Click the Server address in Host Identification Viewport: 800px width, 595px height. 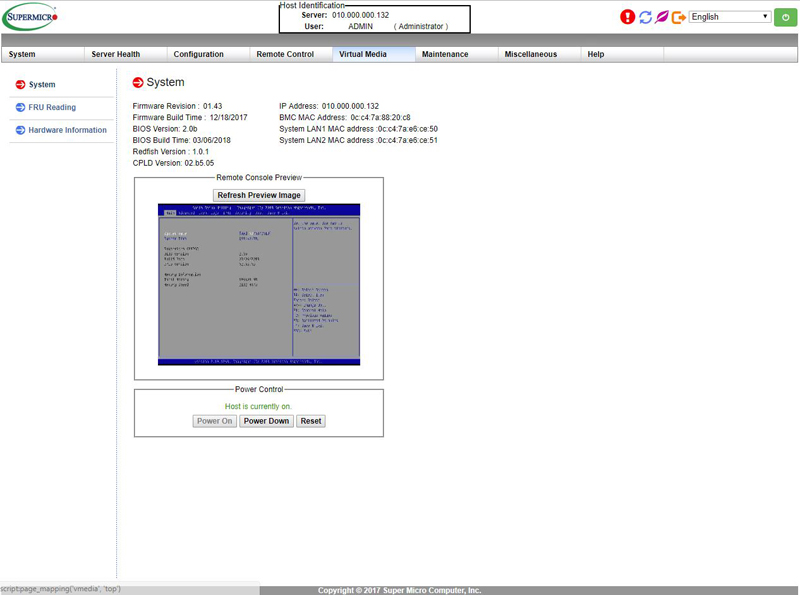[360, 15]
